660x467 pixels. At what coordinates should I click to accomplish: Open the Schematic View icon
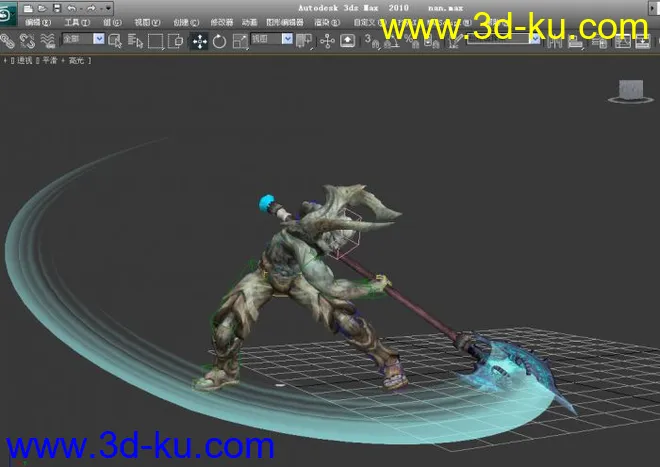(x=643, y=41)
